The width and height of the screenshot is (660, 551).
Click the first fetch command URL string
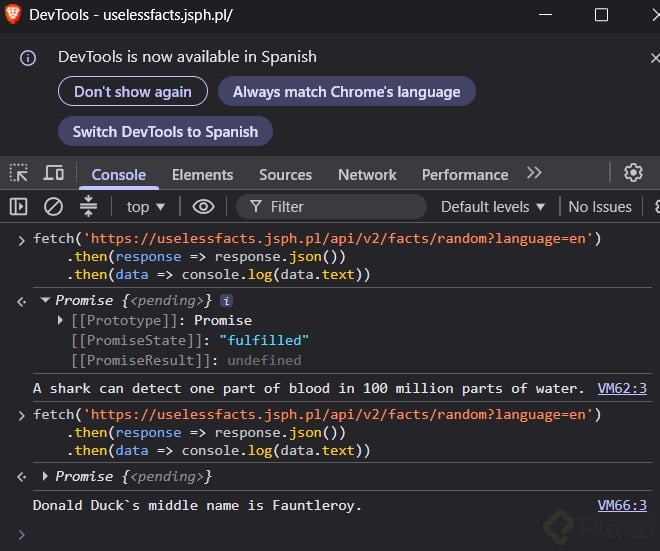click(x=338, y=239)
